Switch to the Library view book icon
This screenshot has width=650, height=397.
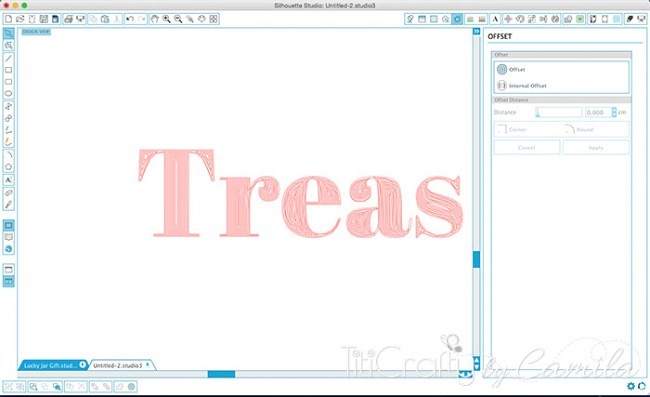(8, 237)
